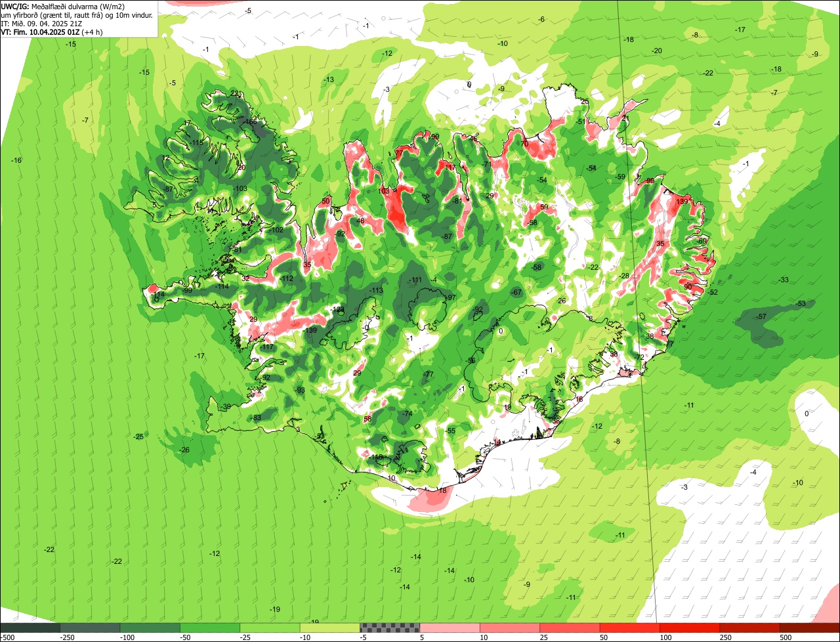Click the '-113' map value

pos(376,291)
